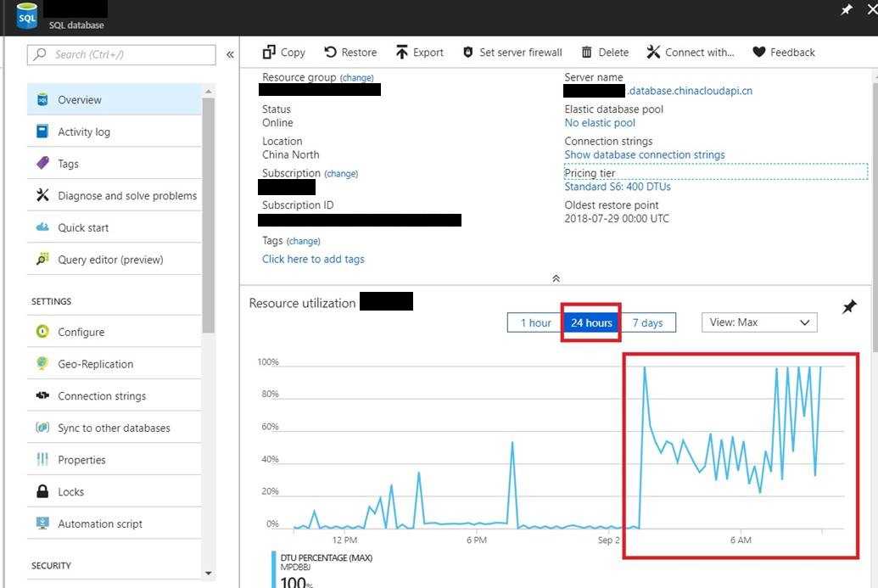Screen dimensions: 878x588
Task: Open Locks settings
Action: [115, 491]
